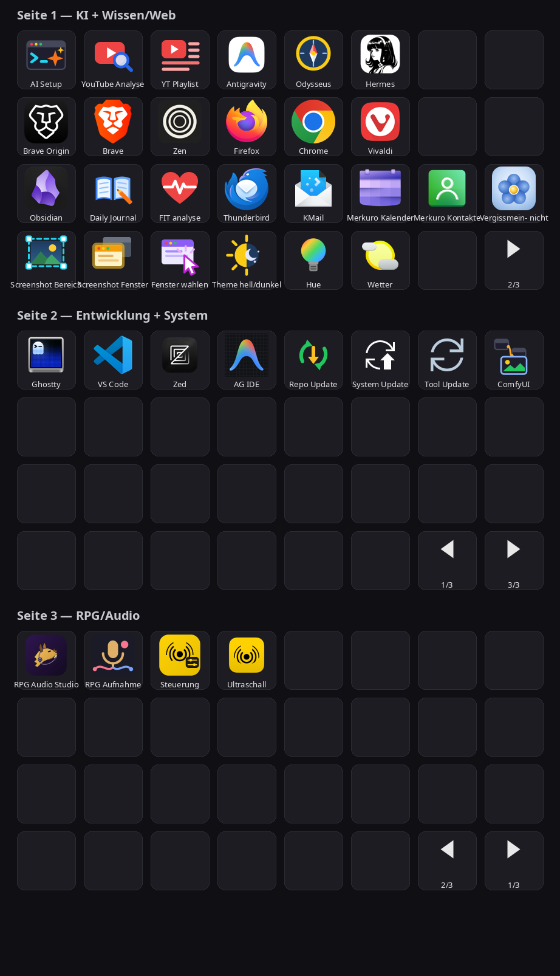Click the 'Seite 3 — RPG/Audio' heading
The width and height of the screenshot is (560, 976).
pyautogui.click(x=78, y=616)
